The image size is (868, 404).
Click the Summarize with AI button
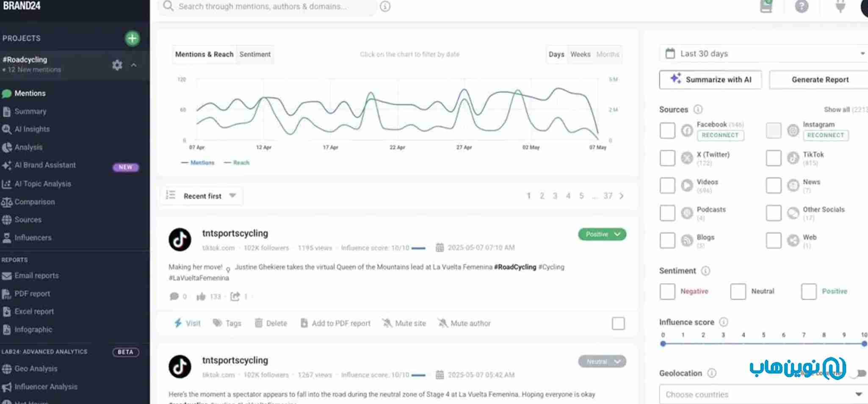[710, 80]
